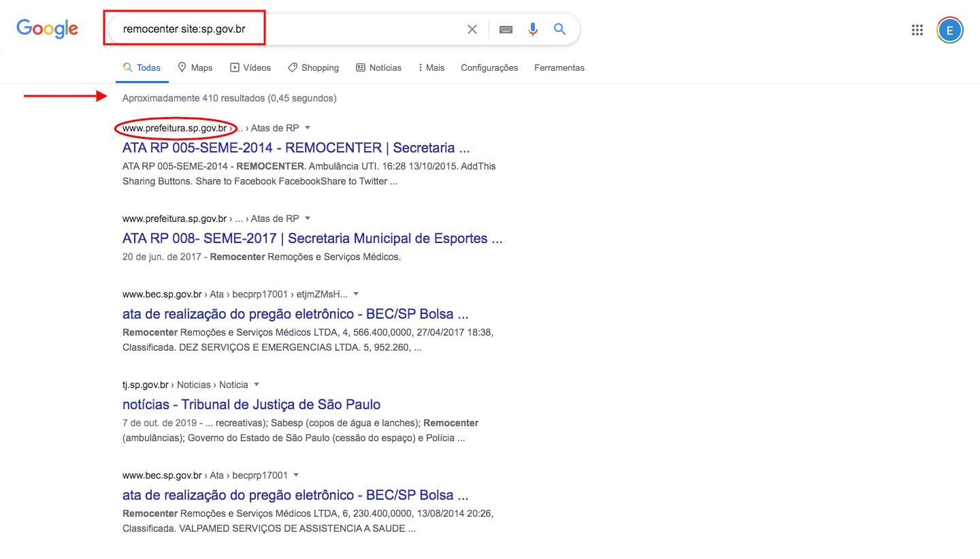Expand options arrow for tj.sp.gov.br result
The image size is (980, 559).
point(257,385)
